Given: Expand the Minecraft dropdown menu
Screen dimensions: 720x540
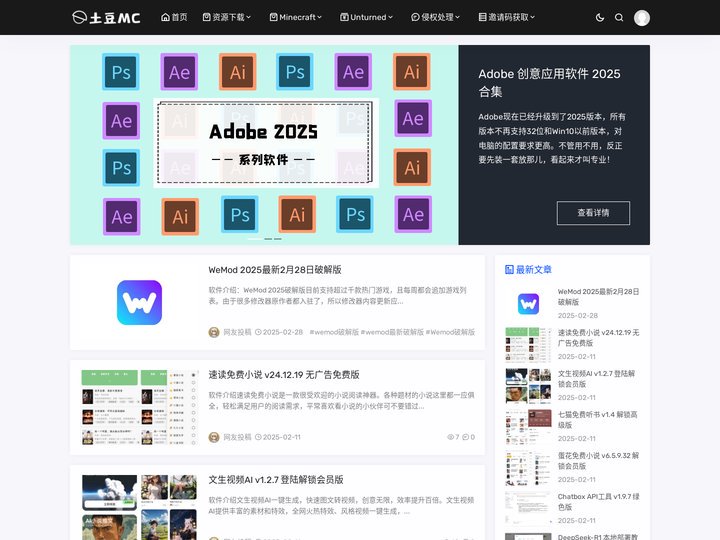Looking at the screenshot, I should 296,17.
